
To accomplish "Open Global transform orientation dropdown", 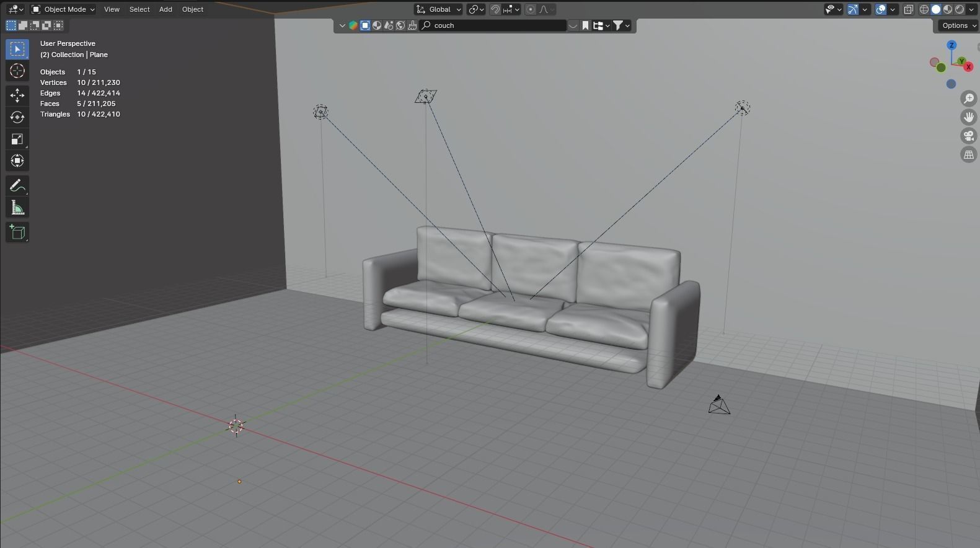I will (x=439, y=9).
